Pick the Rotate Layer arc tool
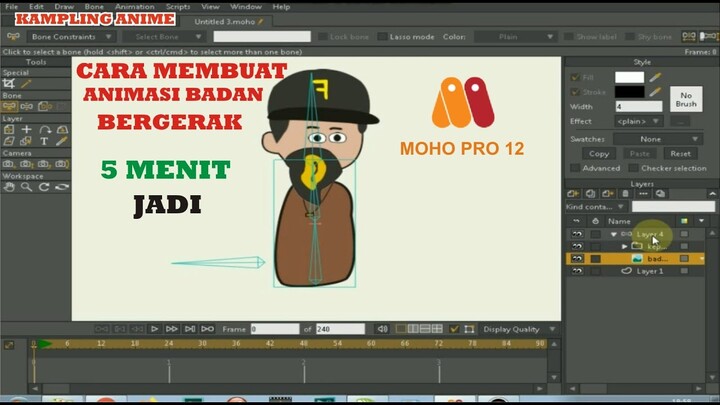 click(45, 129)
